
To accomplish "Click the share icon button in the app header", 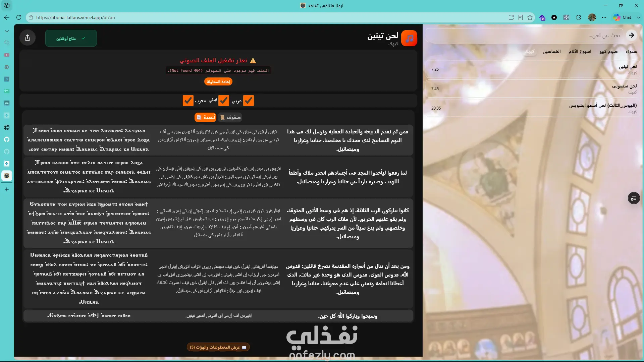I will (x=28, y=38).
